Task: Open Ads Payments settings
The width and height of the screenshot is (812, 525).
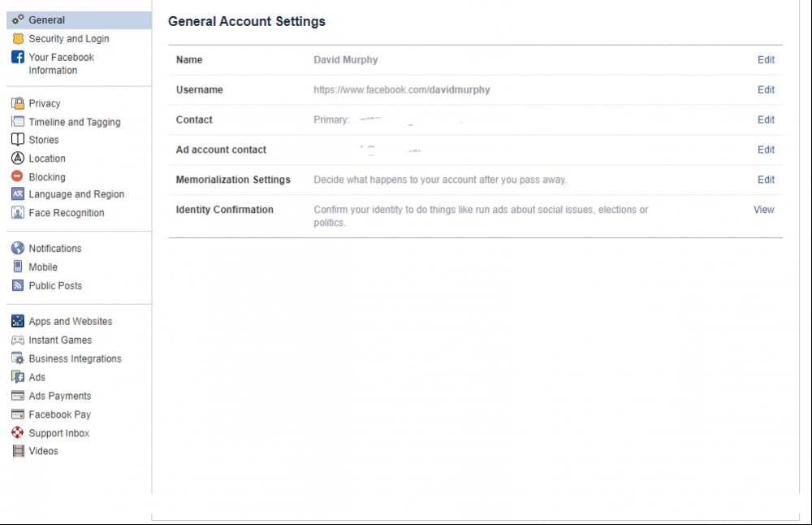Action: [60, 396]
